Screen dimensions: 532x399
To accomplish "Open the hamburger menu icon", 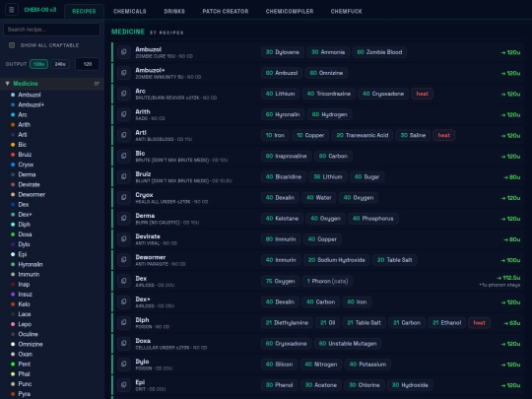I will [x=11, y=10].
